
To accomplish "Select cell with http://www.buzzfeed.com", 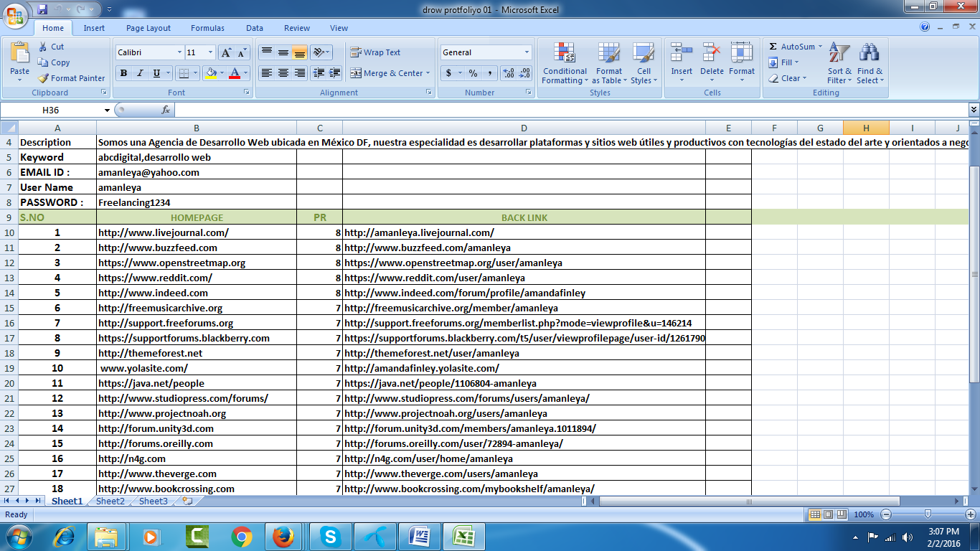I will 197,248.
